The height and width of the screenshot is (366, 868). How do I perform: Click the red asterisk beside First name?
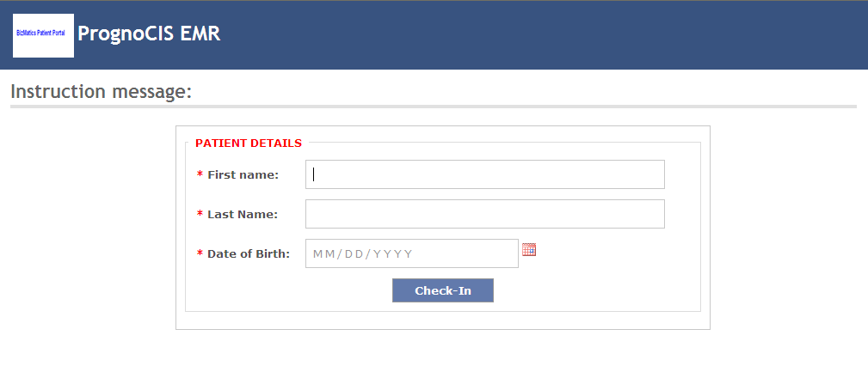200,174
